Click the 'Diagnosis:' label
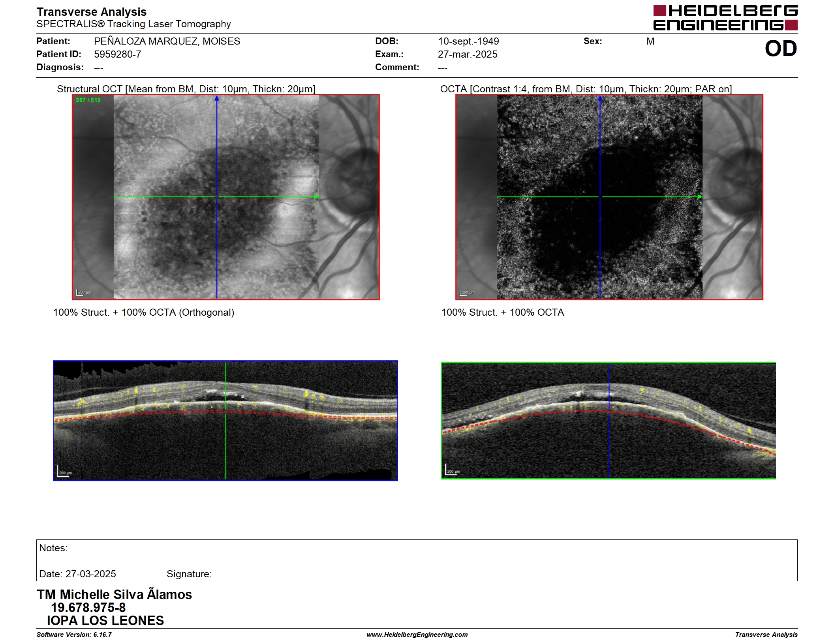Image resolution: width=834 pixels, height=644 pixels. pos(60,67)
